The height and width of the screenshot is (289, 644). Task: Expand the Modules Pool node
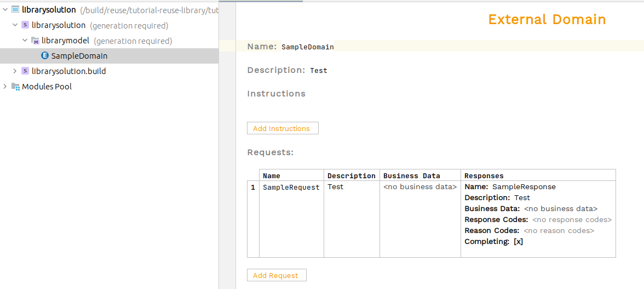pyautogui.click(x=5, y=87)
